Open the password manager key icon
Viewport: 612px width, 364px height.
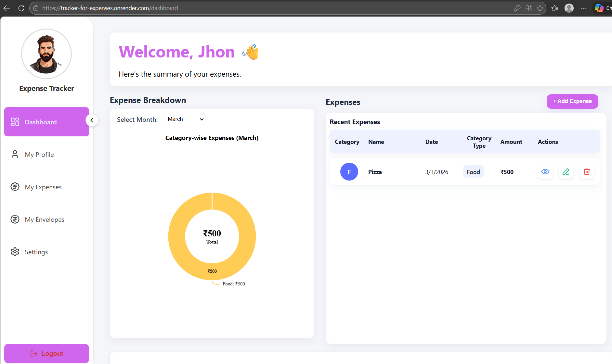(517, 8)
